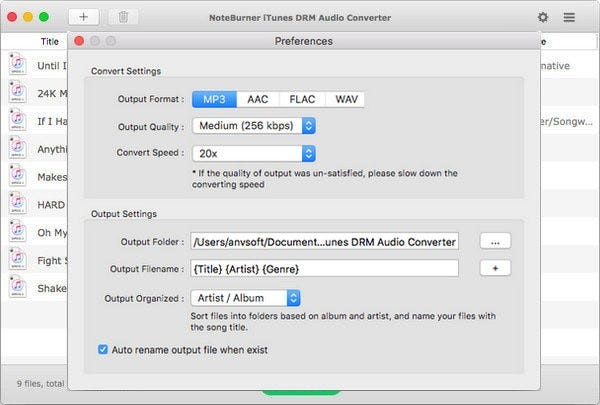Open the Convert Speed dropdown
The height and width of the screenshot is (405, 600).
(254, 154)
